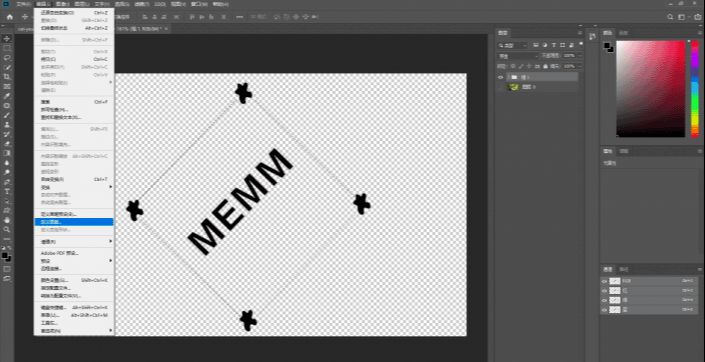Image resolution: width=705 pixels, height=362 pixels.
Task: Select the Move tool in the toolbar
Action: [7, 39]
